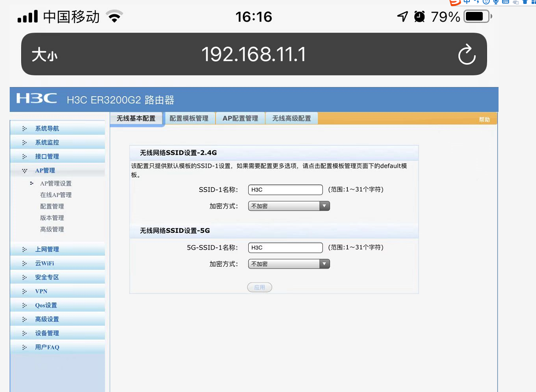Tap the Wi-Fi signal status icon
Viewport: 536px width, 392px height.
click(x=115, y=17)
